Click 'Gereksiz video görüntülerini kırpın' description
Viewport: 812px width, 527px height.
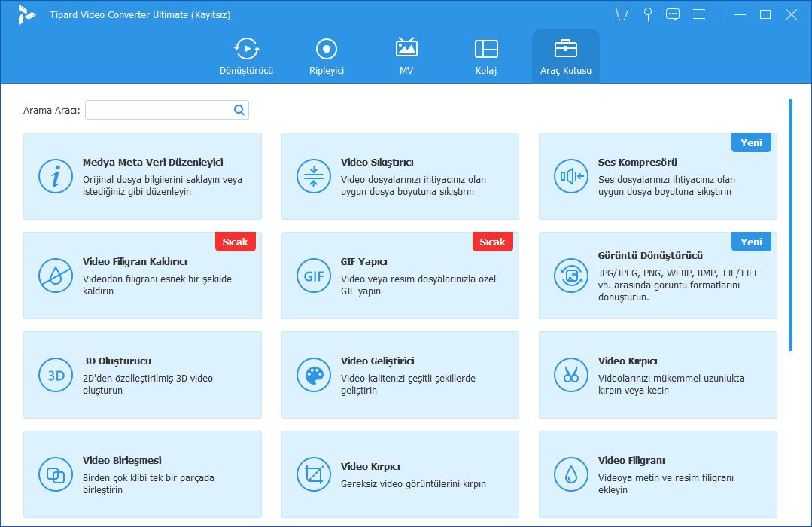413,483
